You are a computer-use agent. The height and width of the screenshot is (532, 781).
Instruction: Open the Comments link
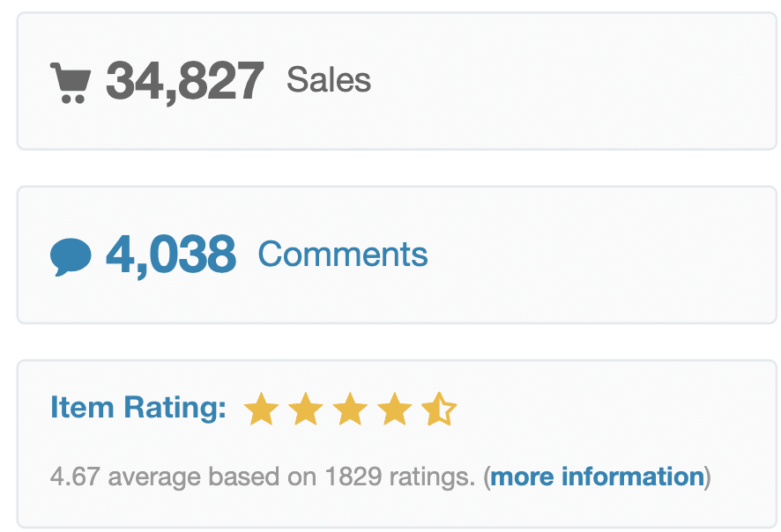(343, 255)
